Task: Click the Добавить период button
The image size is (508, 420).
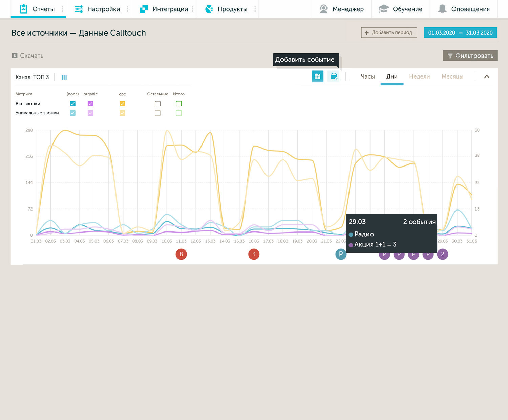Action: point(389,32)
